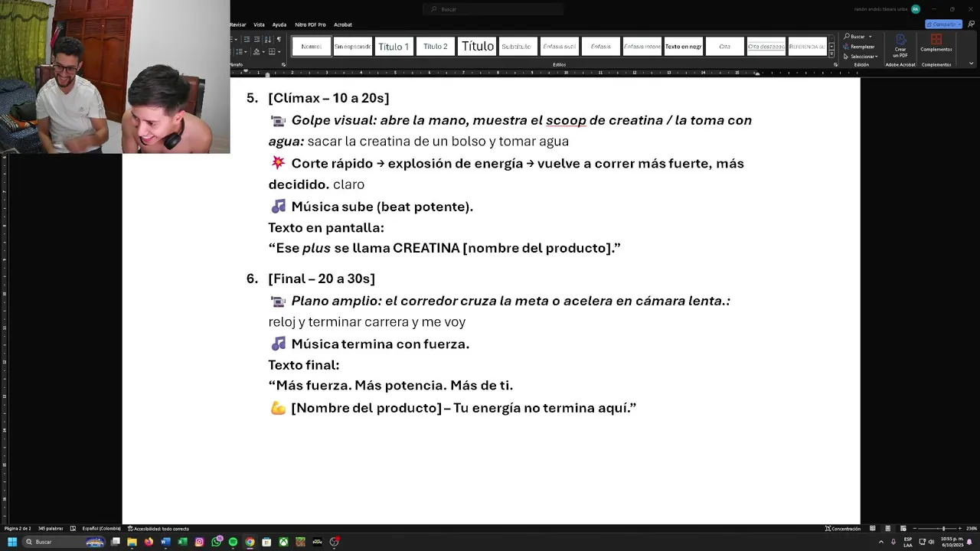Apply the Sin espaciado style
980x551 pixels.
coord(353,47)
